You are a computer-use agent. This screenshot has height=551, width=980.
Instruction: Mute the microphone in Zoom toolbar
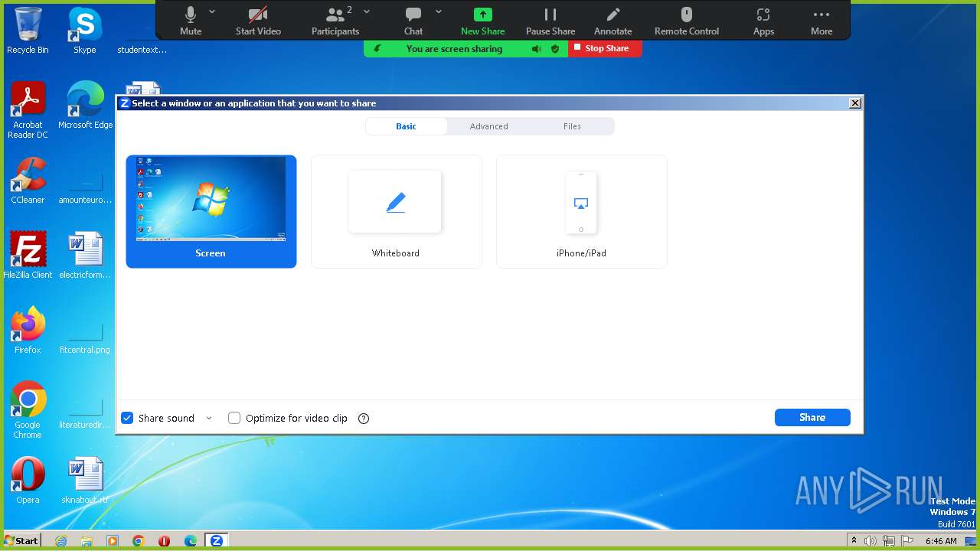(191, 21)
